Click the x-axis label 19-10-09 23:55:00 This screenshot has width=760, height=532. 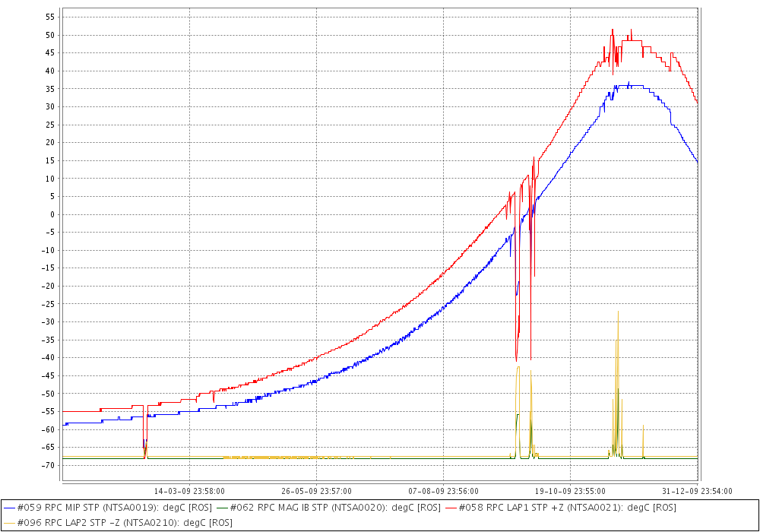point(570,491)
